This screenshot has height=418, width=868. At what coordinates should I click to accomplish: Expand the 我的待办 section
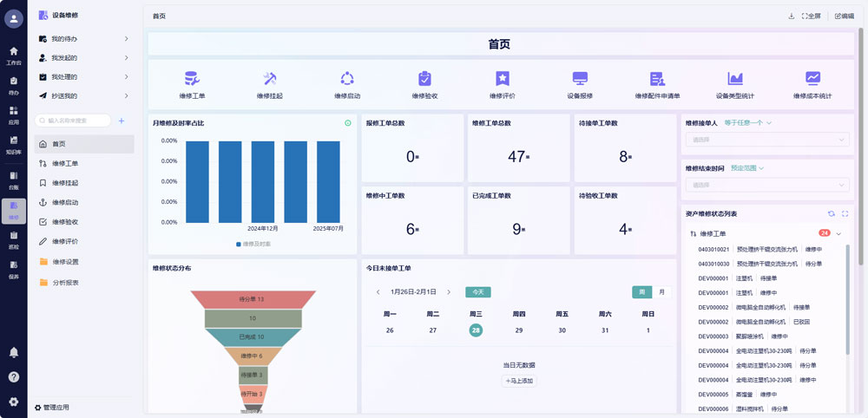(127, 39)
